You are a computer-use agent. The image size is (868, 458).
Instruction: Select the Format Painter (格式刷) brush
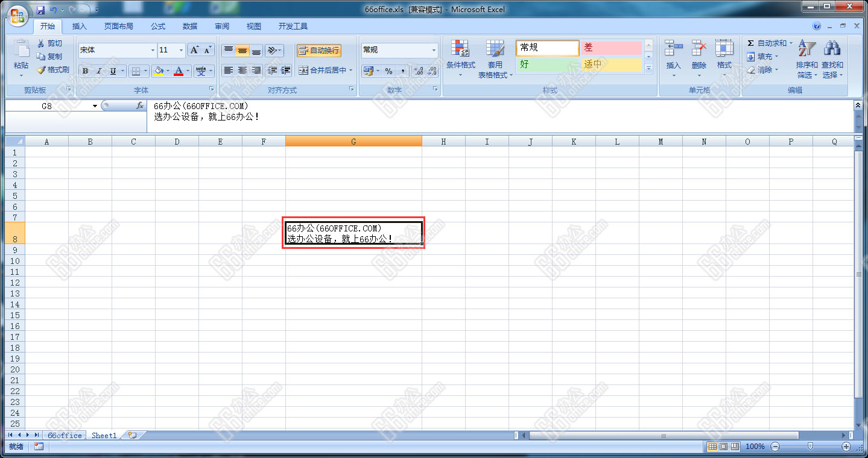pyautogui.click(x=40, y=70)
